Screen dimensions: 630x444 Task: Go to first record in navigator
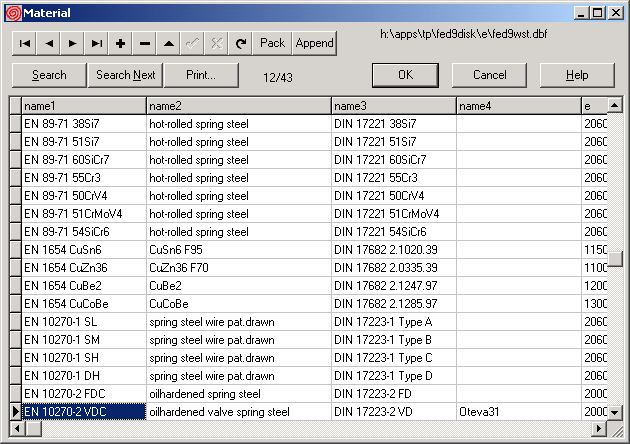(25, 43)
